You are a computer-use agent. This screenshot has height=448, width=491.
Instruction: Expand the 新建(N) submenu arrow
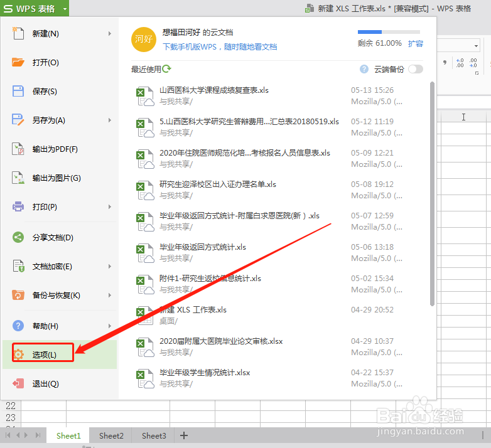tap(110, 33)
